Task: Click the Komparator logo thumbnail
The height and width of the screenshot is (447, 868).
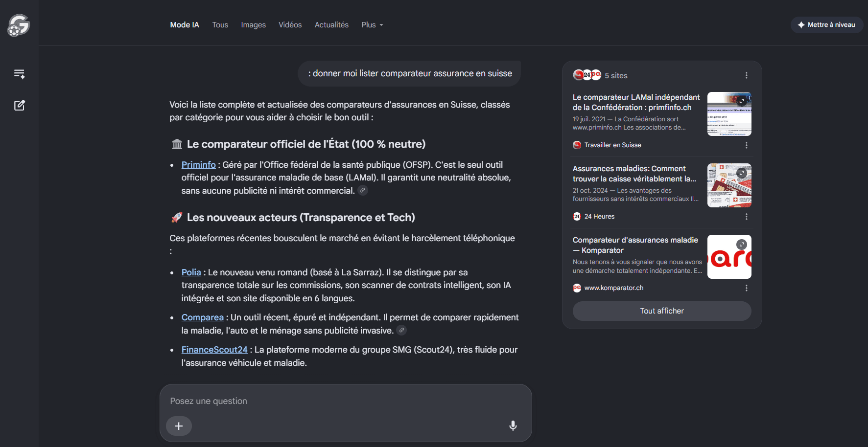Action: pyautogui.click(x=729, y=257)
